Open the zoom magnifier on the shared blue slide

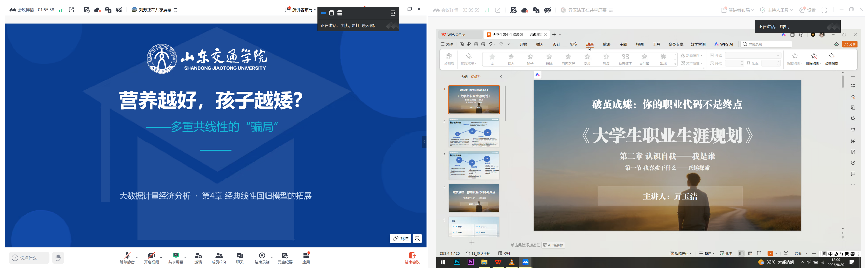tap(418, 238)
